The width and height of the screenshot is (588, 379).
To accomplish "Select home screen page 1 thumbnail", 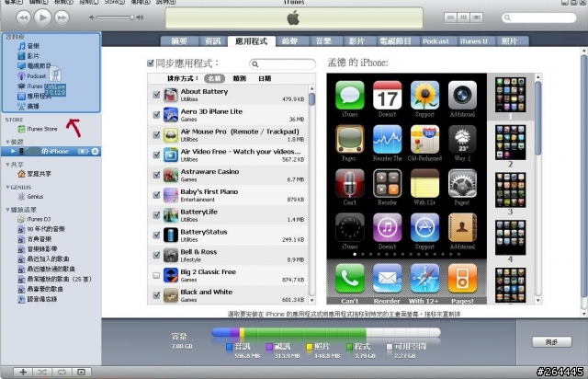I will 510,95.
